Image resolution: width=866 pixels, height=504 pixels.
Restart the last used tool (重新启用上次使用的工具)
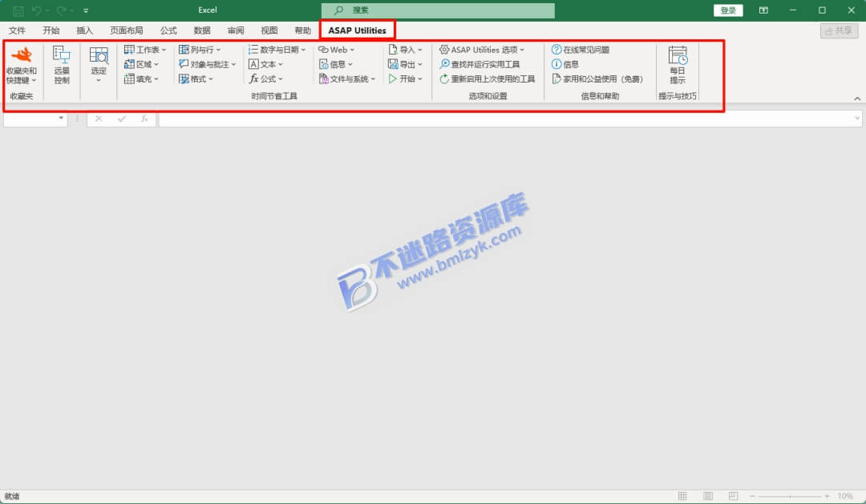tap(488, 79)
